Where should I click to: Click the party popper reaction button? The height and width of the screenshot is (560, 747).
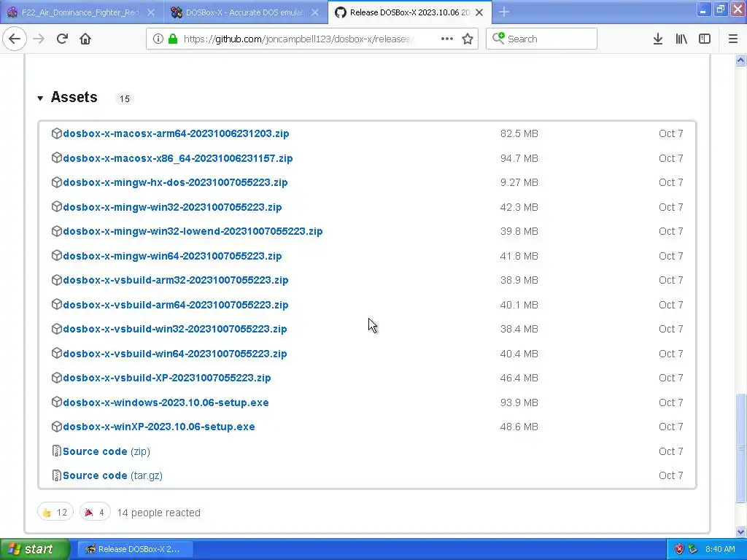pos(95,512)
